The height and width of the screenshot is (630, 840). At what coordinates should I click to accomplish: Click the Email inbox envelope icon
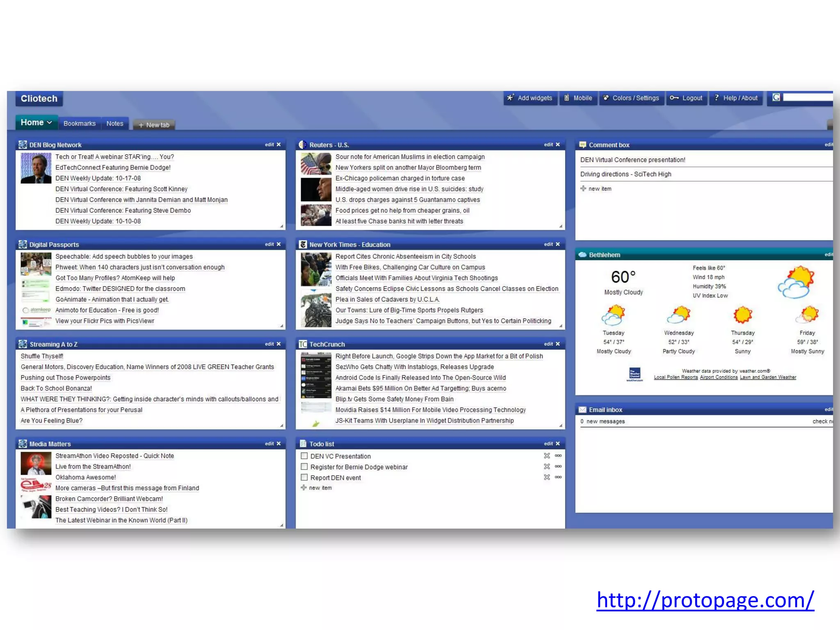(x=582, y=410)
